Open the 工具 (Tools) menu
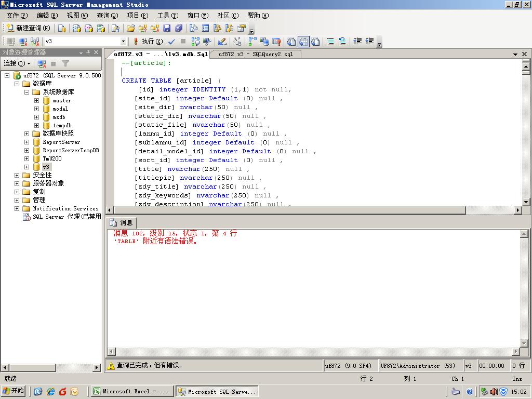 tap(168, 15)
